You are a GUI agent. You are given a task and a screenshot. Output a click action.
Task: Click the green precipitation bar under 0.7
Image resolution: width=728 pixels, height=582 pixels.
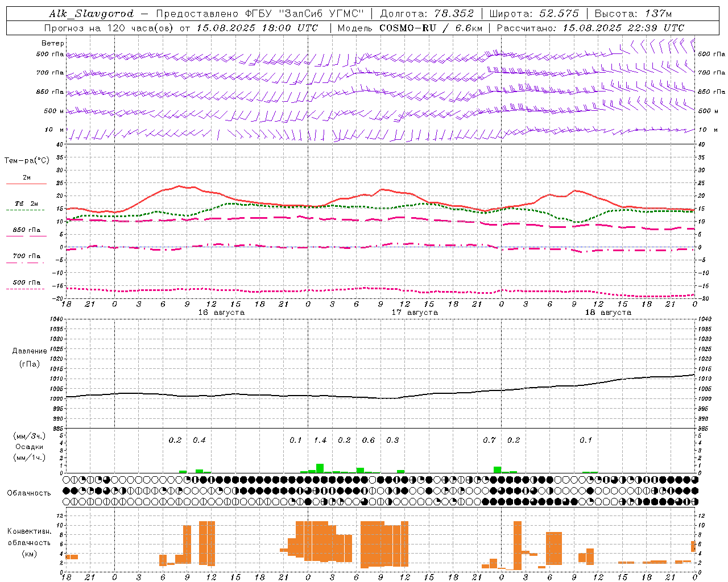pos(497,470)
